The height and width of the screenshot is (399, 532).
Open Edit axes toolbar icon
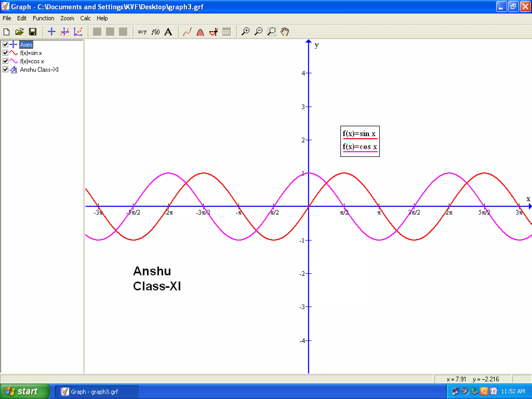point(52,32)
